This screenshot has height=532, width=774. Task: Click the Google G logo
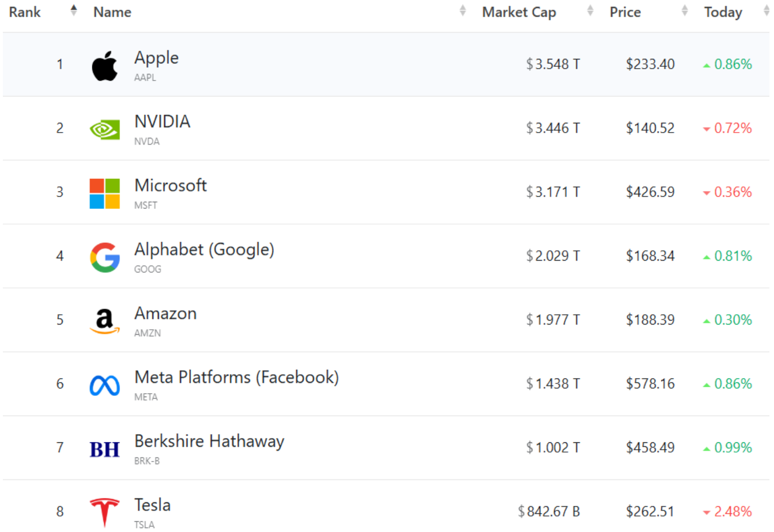pyautogui.click(x=105, y=257)
